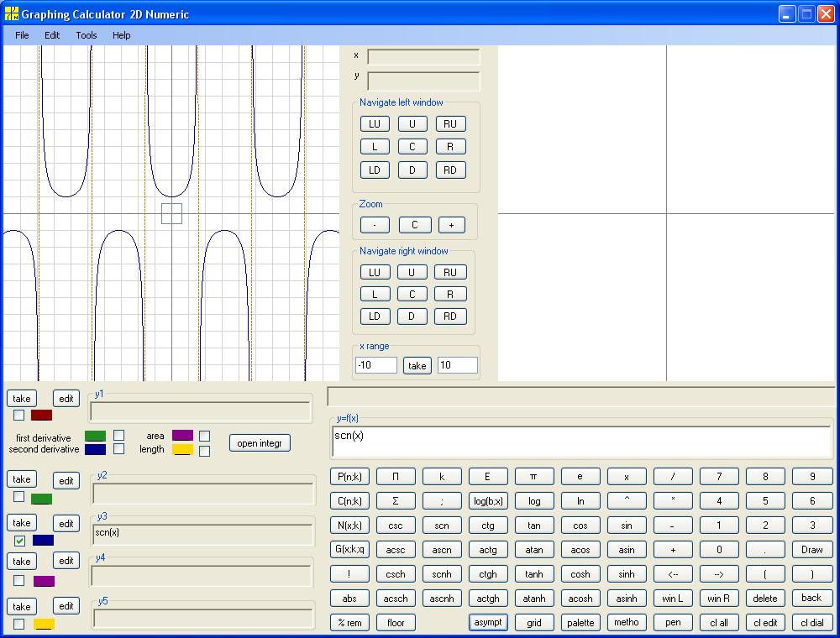Click the cl all button
The image size is (840, 638).
coord(719,623)
